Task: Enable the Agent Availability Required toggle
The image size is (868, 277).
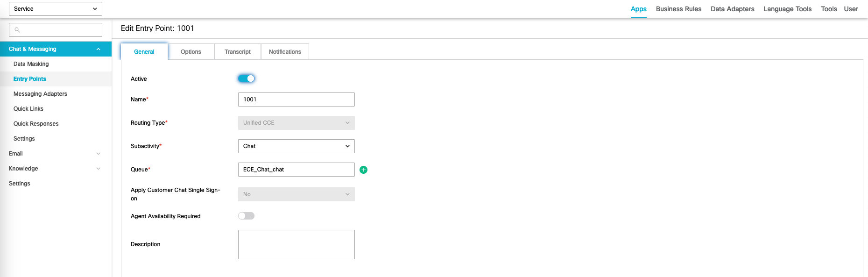Action: (246, 216)
